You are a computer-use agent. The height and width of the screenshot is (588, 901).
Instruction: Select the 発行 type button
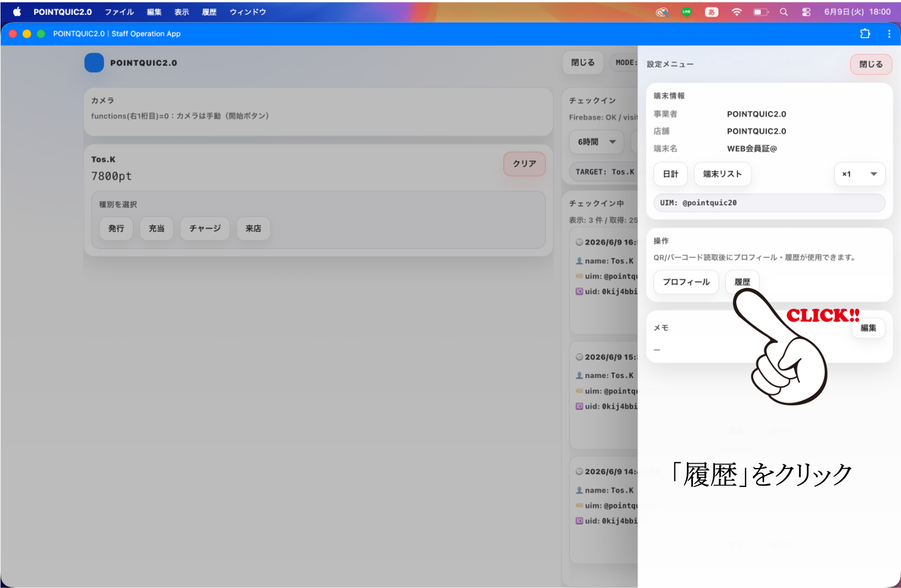click(116, 228)
